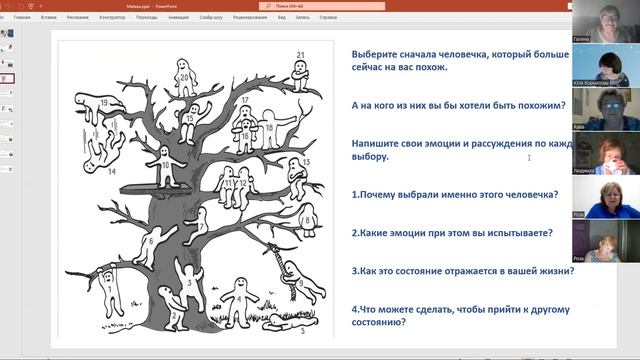Viewport: 640px width, 360px height.
Task: Click text '1.Почему выбрали именно этого человечка?'
Action: click(455, 195)
